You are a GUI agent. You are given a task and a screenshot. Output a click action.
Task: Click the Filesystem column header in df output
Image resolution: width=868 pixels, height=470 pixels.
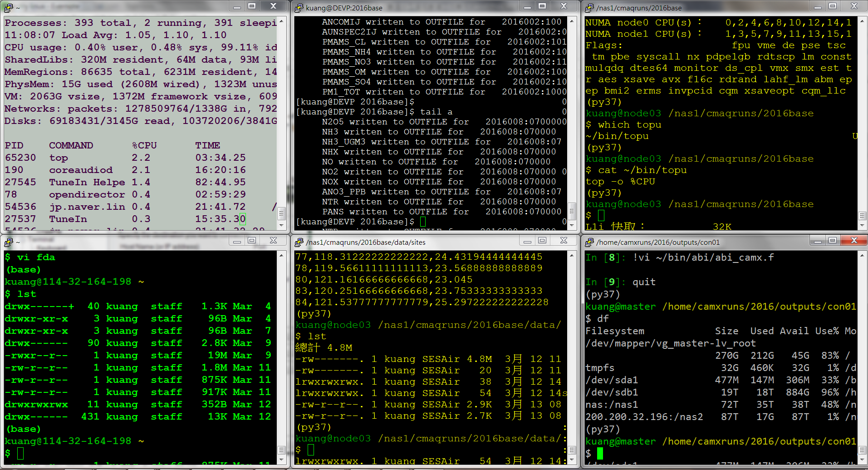point(615,331)
